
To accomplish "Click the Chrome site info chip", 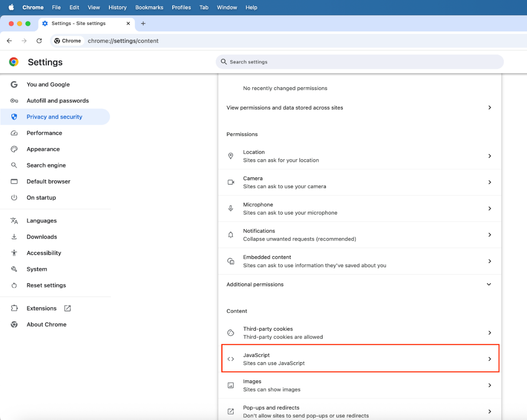I will coord(68,41).
